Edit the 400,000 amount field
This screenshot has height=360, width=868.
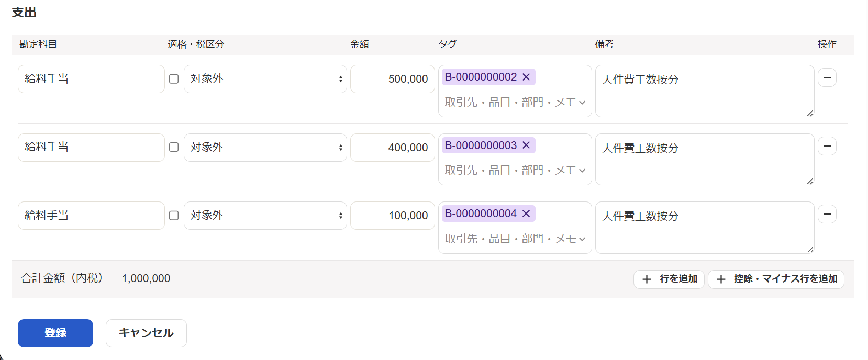pos(393,148)
